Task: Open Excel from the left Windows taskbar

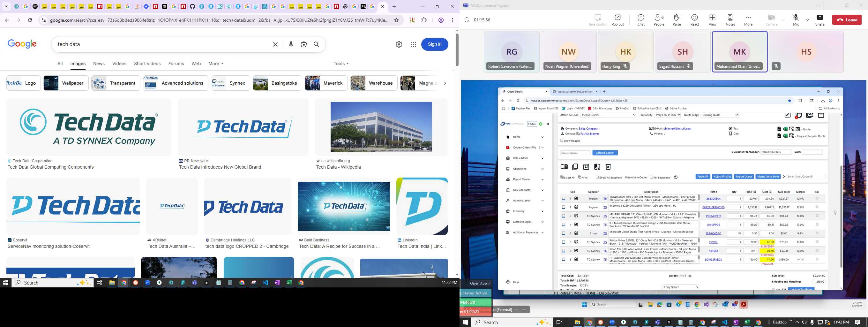Action: click(x=289, y=283)
